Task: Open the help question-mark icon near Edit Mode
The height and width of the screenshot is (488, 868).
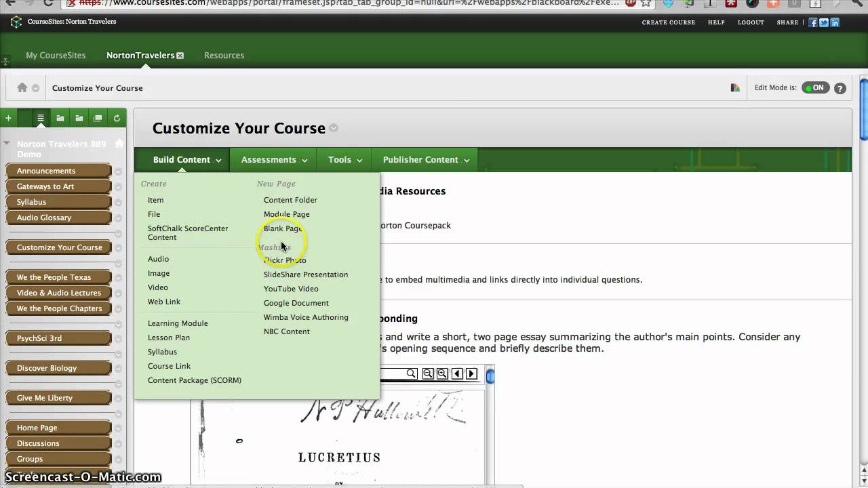Action: click(840, 88)
